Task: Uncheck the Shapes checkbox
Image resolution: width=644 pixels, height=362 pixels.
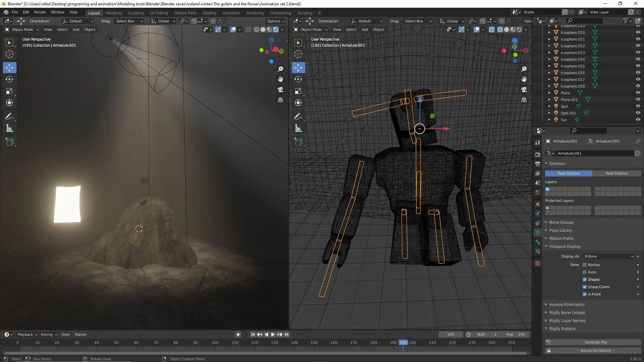Action: coord(584,279)
